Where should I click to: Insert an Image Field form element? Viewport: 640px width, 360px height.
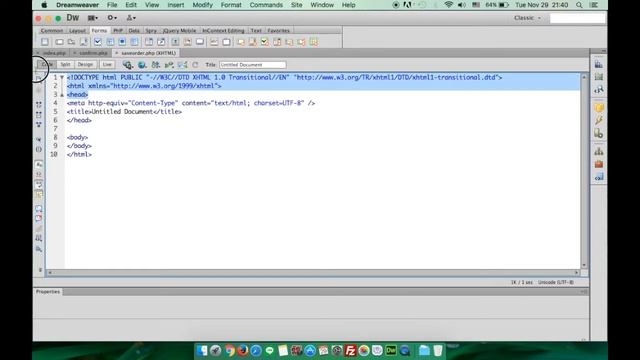(175, 42)
